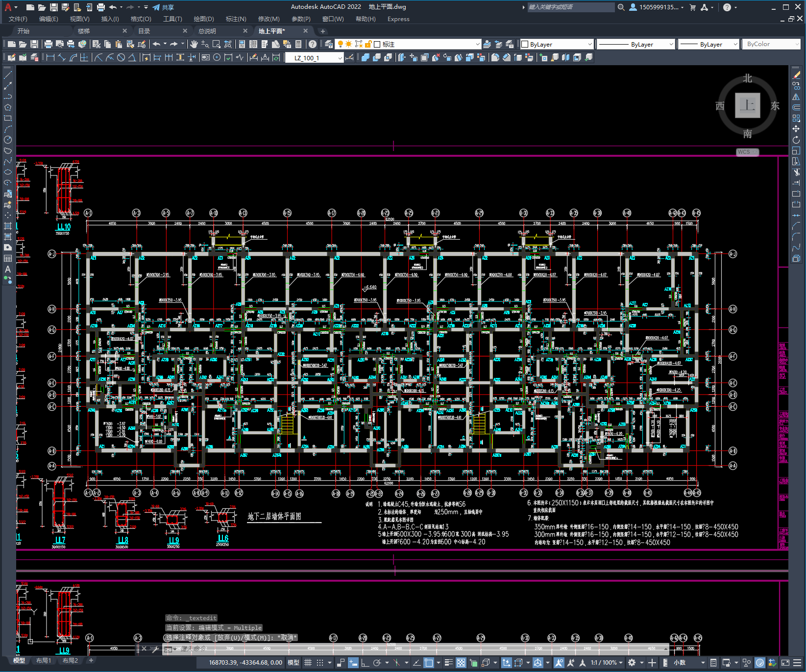Open Layer Properties Manager icon

[328, 44]
